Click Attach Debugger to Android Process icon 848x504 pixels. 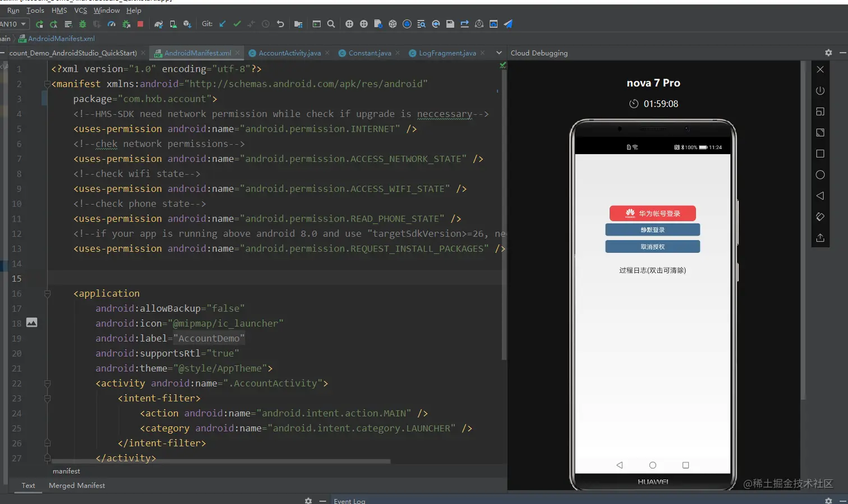tap(126, 24)
